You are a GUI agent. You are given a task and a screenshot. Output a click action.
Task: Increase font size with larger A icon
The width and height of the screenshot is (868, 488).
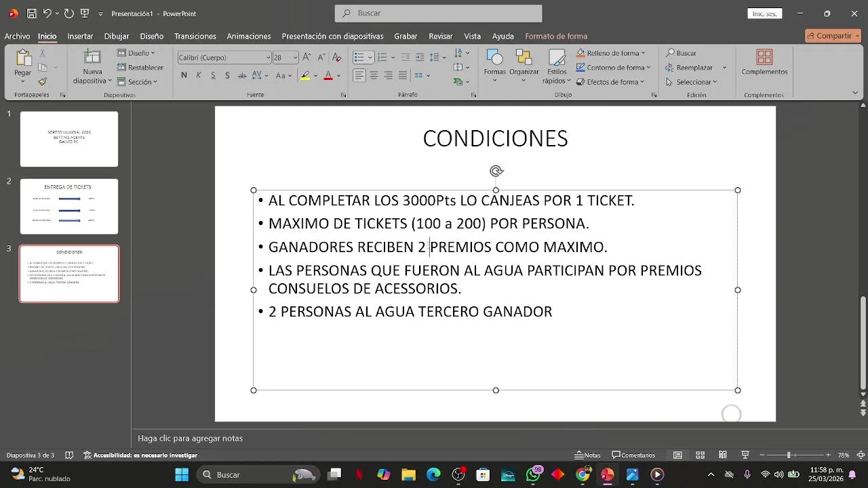click(x=307, y=58)
